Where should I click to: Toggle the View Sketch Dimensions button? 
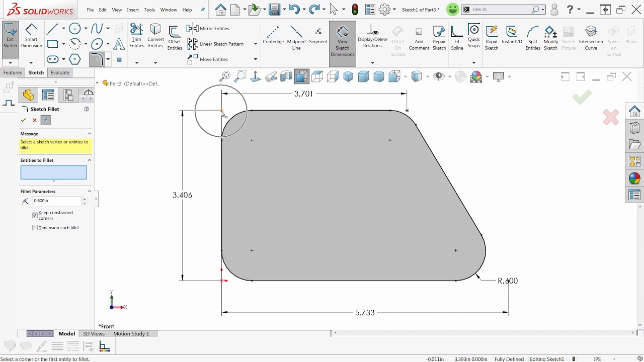click(x=343, y=44)
